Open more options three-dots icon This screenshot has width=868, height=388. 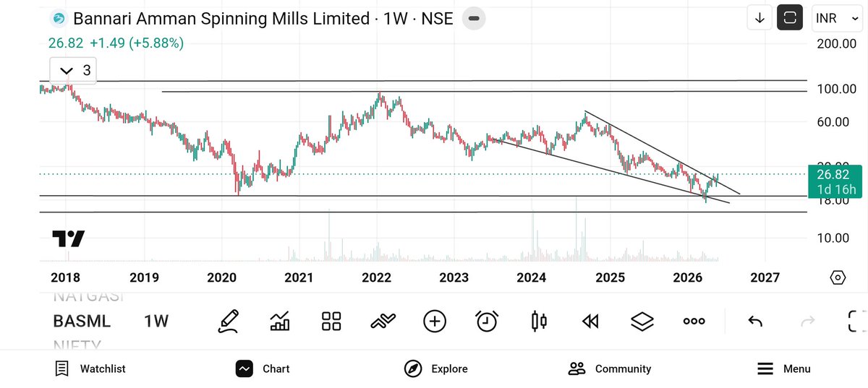tap(694, 322)
